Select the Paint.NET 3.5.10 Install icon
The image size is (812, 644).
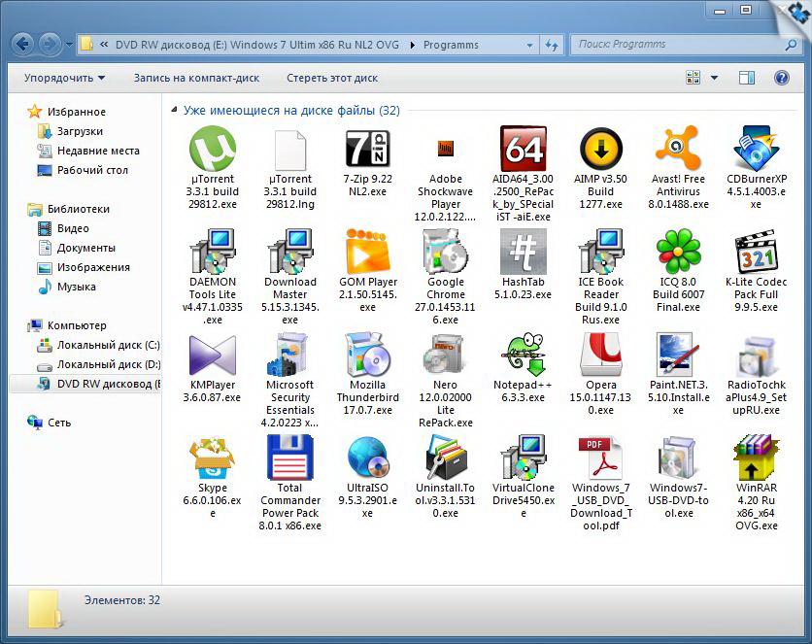pyautogui.click(x=677, y=356)
